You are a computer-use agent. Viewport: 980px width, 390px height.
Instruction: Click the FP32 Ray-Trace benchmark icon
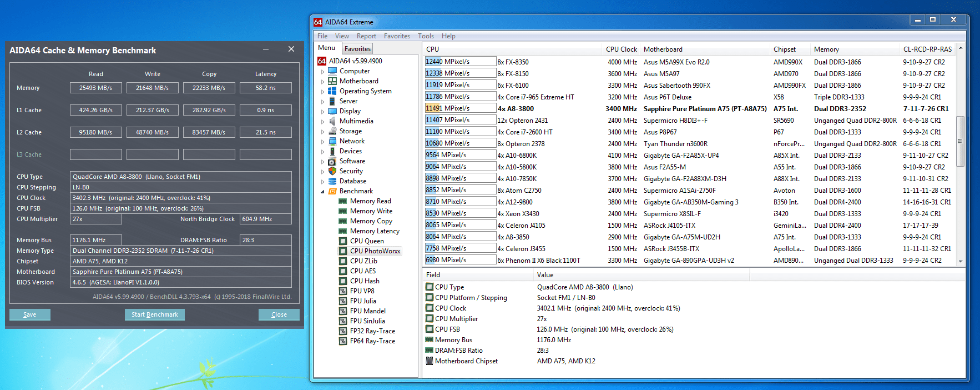[x=343, y=331]
